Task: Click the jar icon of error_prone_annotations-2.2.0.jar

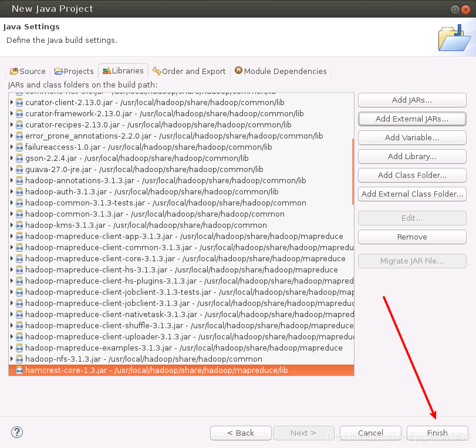Action: pos(19,136)
